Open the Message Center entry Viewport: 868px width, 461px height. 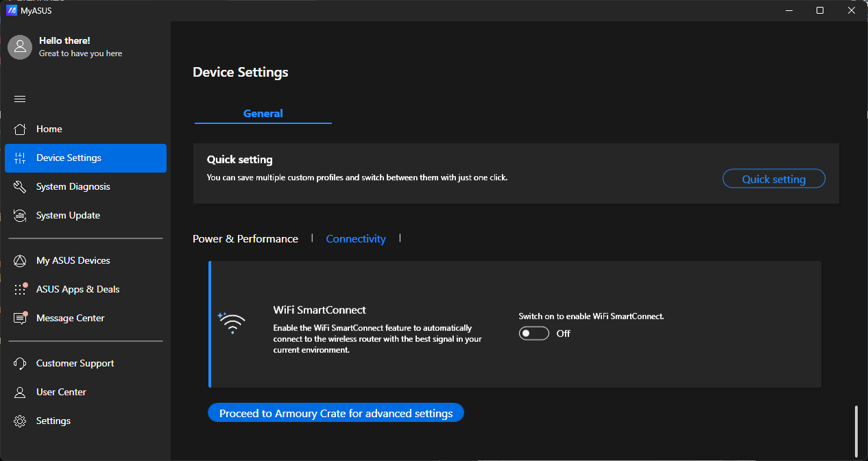tap(86, 318)
